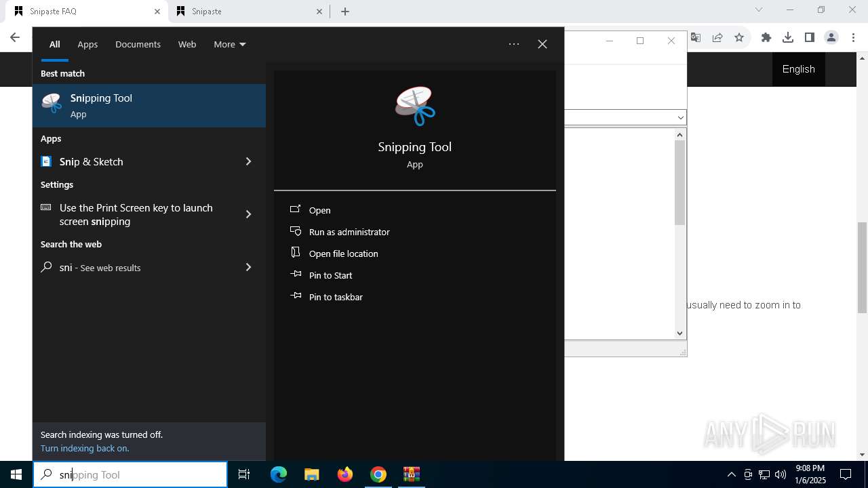
Task: Open File Explorer from taskbar
Action: click(x=311, y=474)
